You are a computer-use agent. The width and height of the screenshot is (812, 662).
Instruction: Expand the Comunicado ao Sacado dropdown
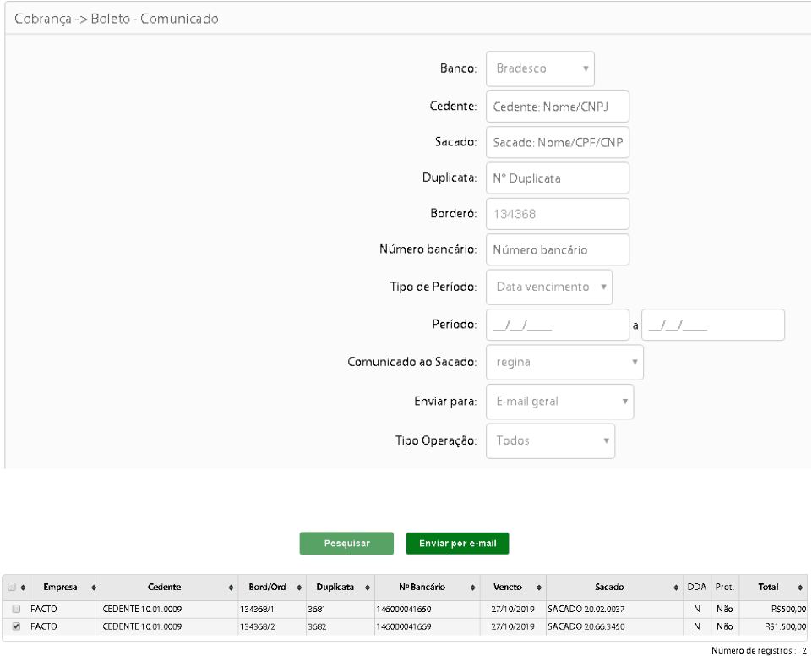564,362
